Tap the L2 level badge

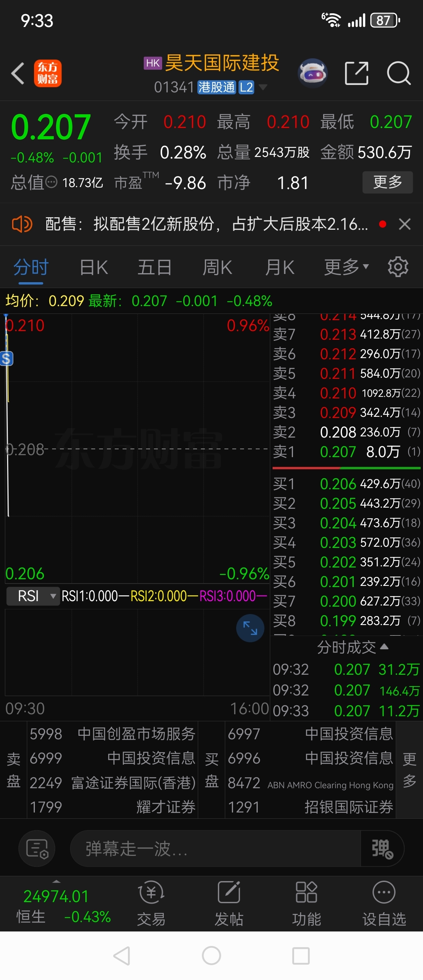click(247, 87)
